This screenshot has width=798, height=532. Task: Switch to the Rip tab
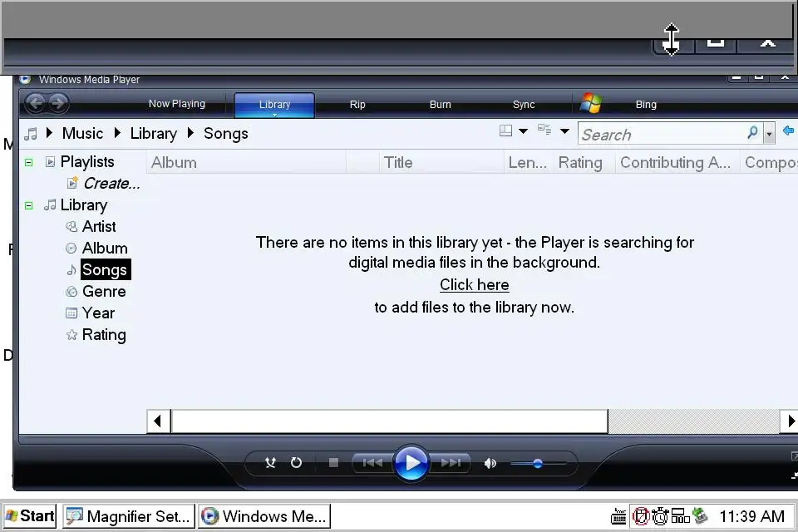coord(357,105)
